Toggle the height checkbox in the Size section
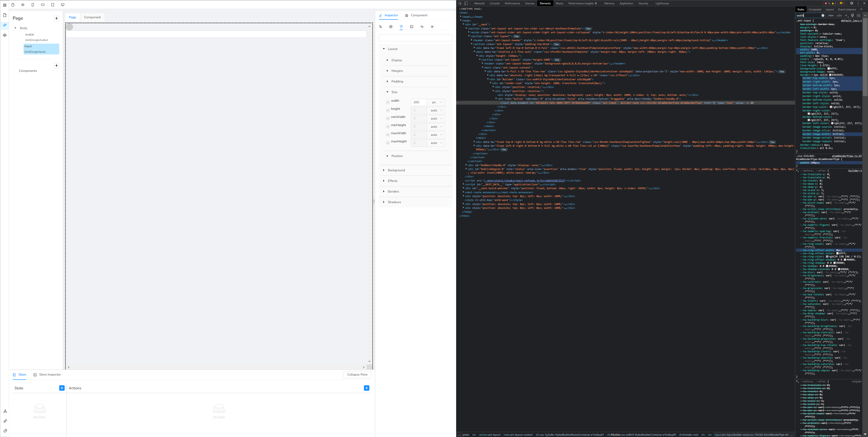 [x=388, y=110]
